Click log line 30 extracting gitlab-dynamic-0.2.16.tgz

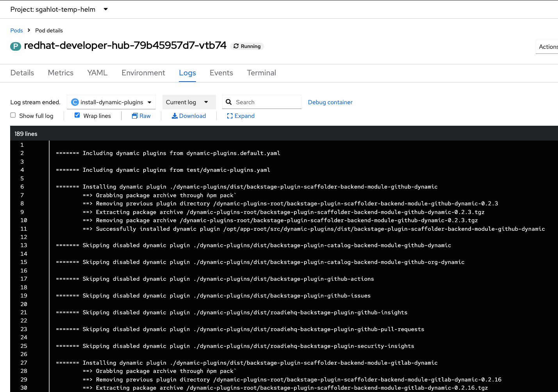(285, 388)
